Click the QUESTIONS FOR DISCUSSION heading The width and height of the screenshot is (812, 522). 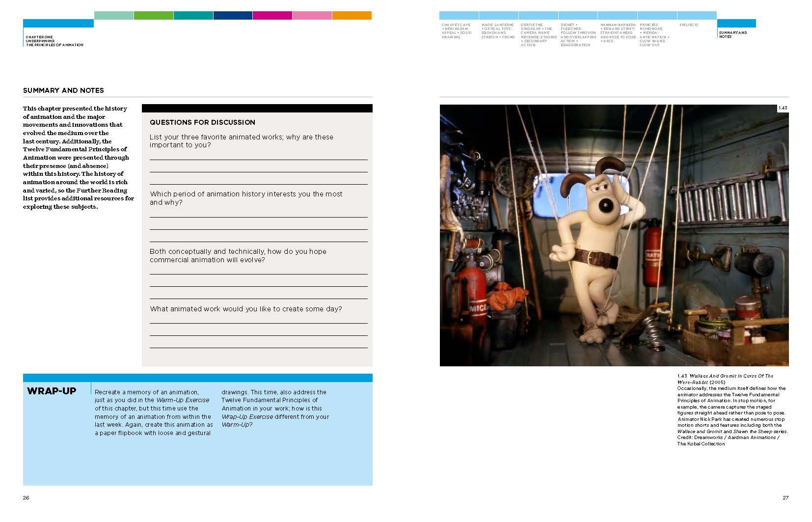pos(202,122)
